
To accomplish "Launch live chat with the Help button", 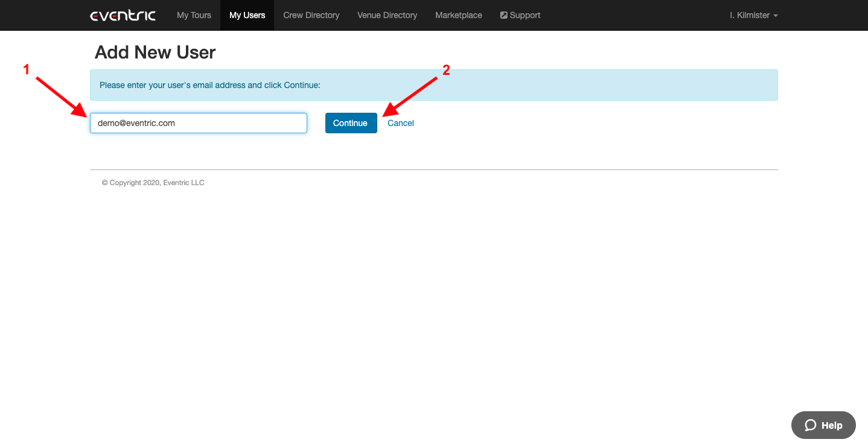I will coord(823,425).
